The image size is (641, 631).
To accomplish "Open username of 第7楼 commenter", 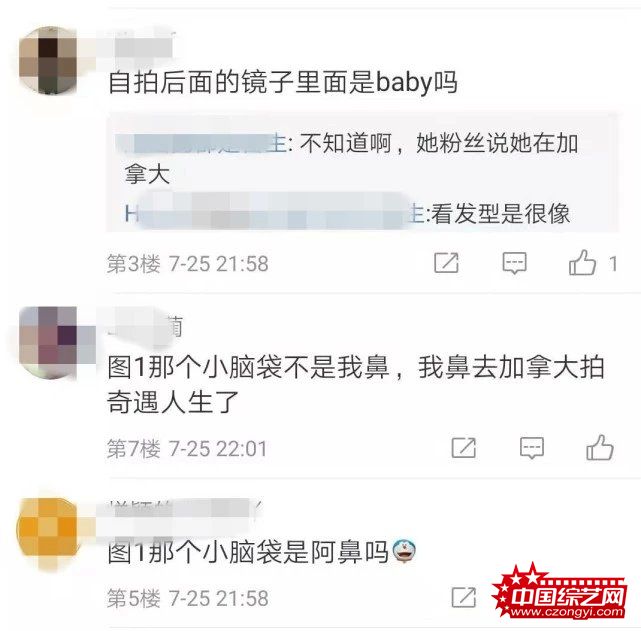I will pos(145,327).
